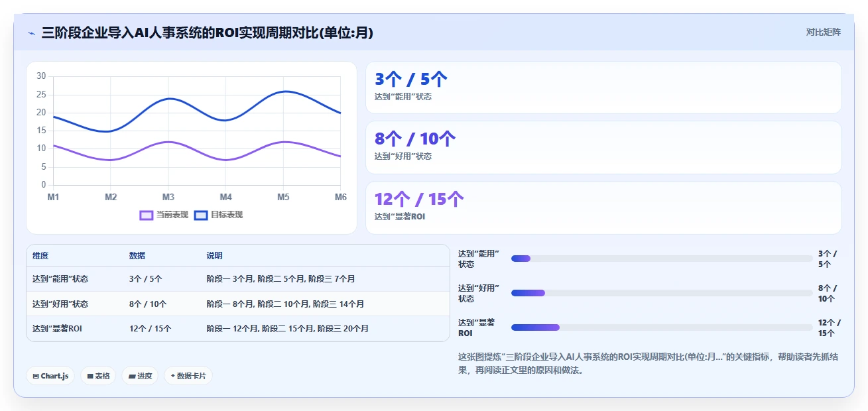Click the icon in the 表格 chip
Viewport: 868px width, 411px height.
(90, 377)
